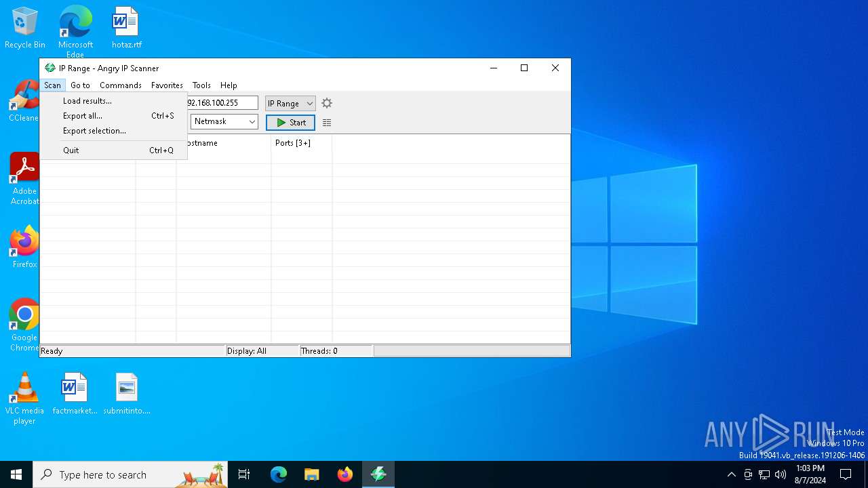Open the Tools menu

tap(201, 85)
